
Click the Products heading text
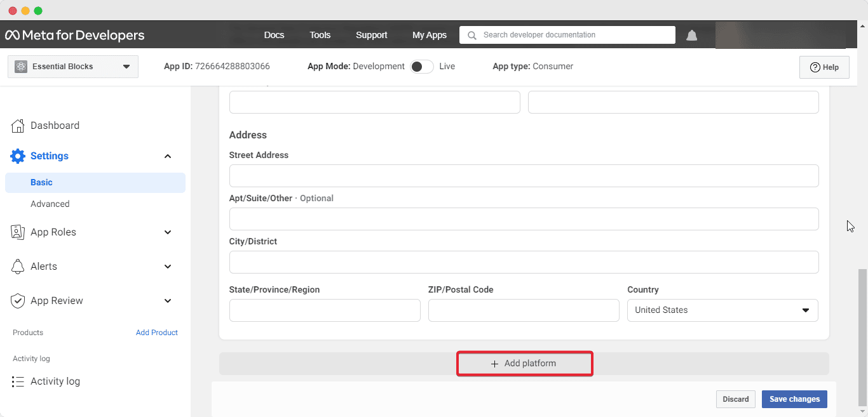(x=28, y=333)
